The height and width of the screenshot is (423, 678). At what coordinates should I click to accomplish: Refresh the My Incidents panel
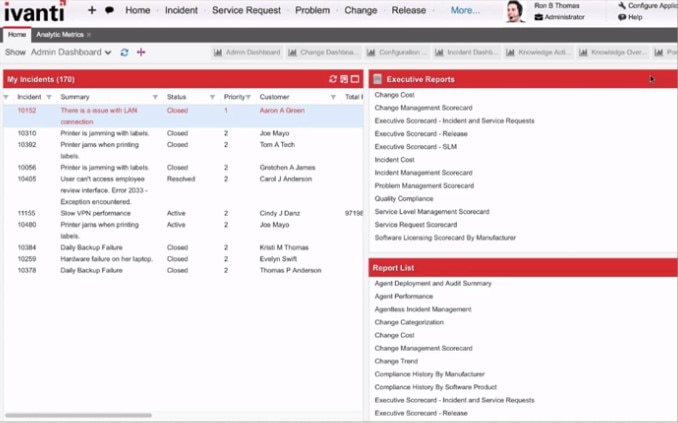click(x=333, y=79)
